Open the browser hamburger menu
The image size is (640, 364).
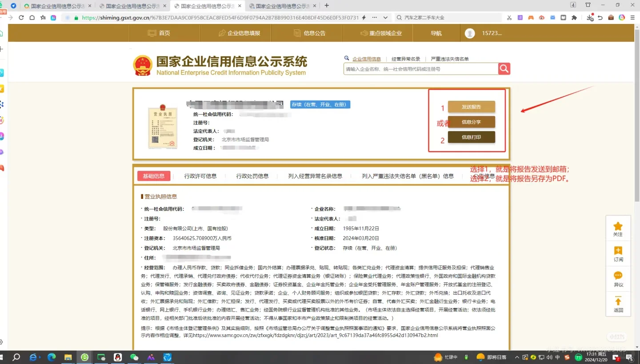click(633, 18)
